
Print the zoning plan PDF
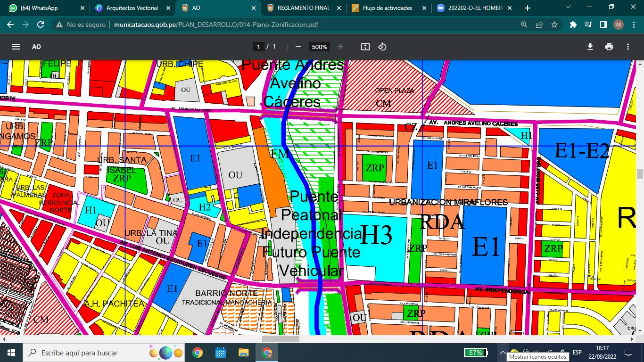click(x=609, y=47)
